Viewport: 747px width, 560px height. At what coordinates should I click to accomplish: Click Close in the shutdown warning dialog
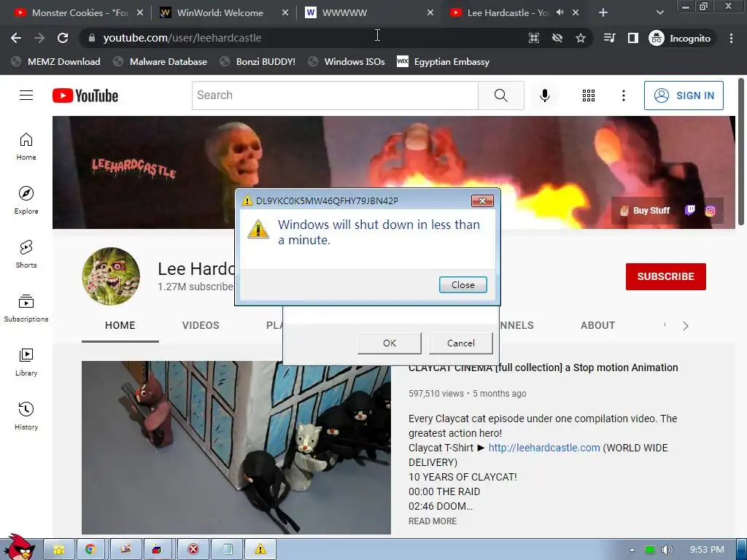462,285
